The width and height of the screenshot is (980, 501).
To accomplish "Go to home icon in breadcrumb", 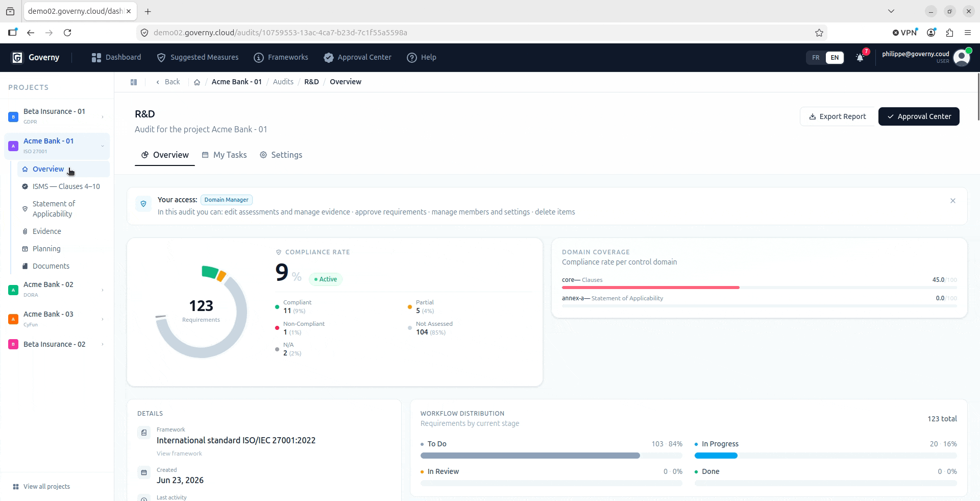I will pyautogui.click(x=197, y=82).
